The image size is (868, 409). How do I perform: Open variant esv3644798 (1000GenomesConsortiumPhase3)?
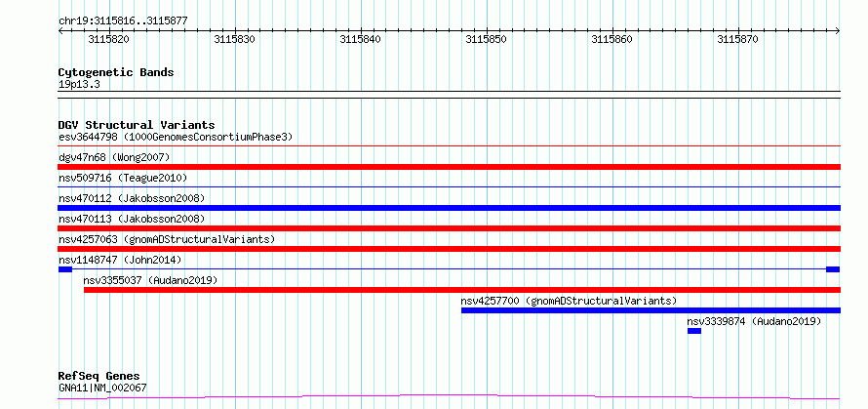[x=176, y=137]
